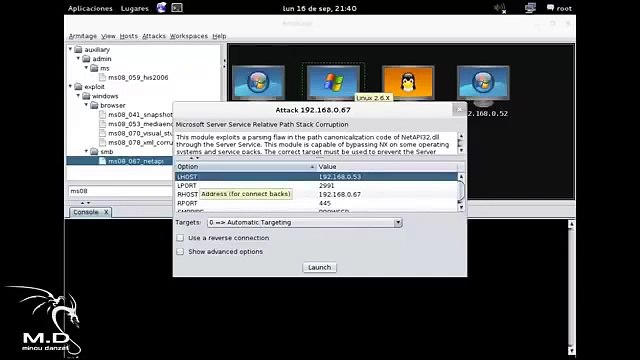Screen dimensions: 640x360
Task: Open the Armitage menu
Action: coord(83,36)
